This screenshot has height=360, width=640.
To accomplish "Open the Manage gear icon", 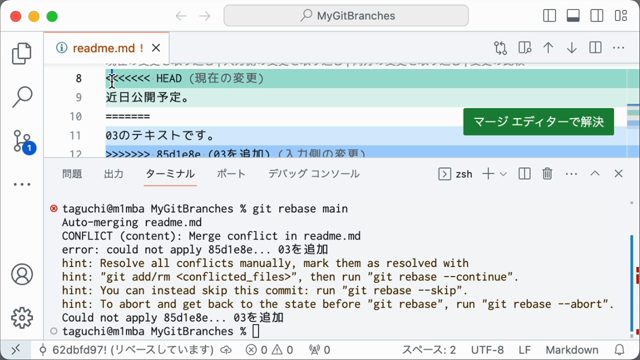I will (x=22, y=318).
